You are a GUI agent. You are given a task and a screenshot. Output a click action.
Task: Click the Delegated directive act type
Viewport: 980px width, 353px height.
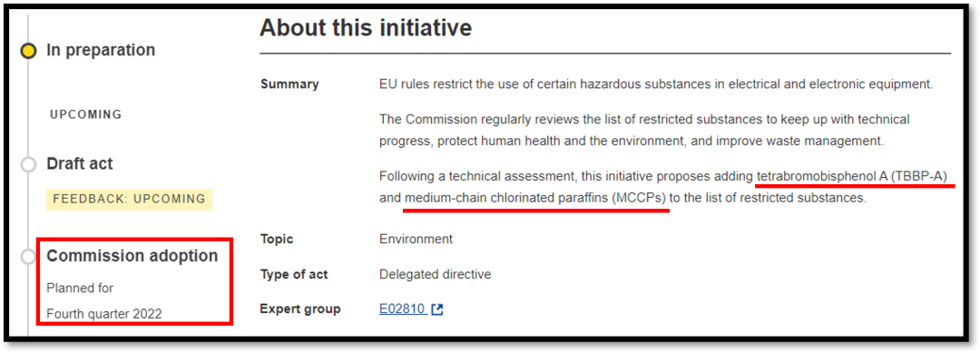[x=435, y=274]
